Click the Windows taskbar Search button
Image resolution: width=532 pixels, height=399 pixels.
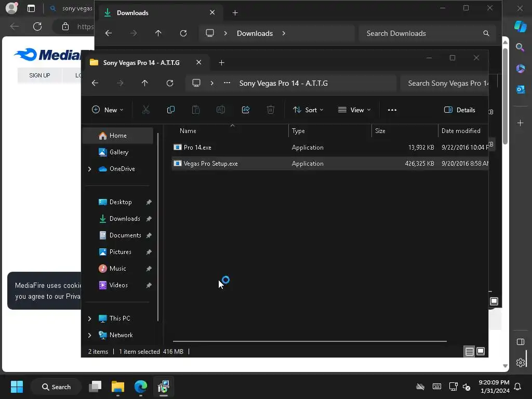point(56,387)
